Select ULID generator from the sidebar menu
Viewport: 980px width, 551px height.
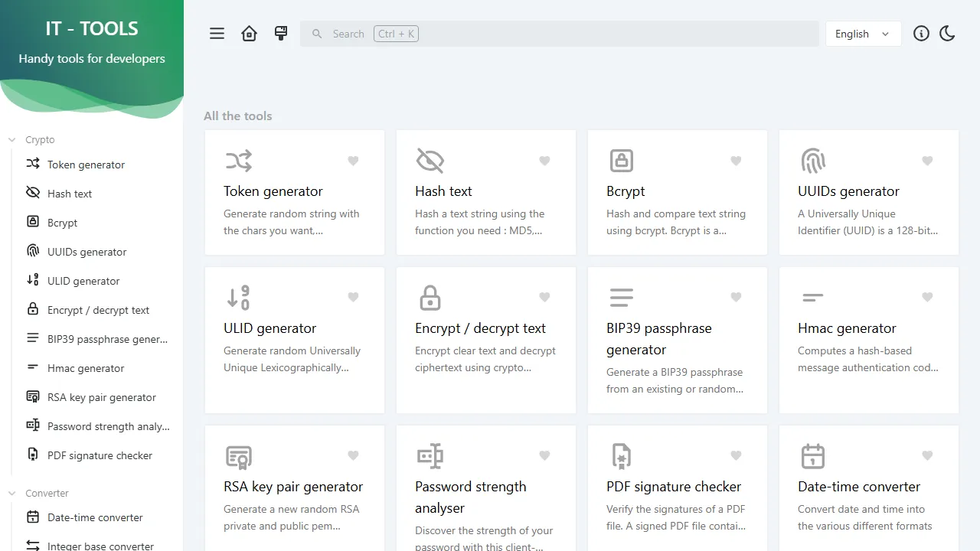point(81,281)
